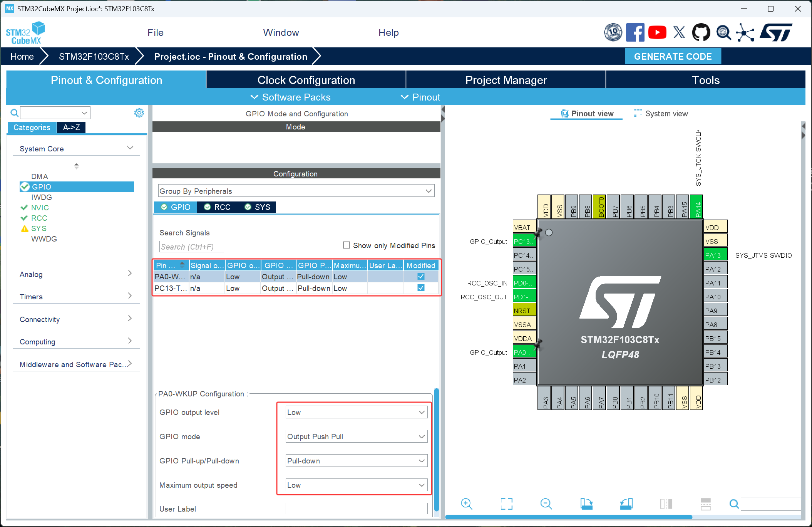Open the GPIO mode dropdown
This screenshot has height=527, width=812.
[x=356, y=436]
